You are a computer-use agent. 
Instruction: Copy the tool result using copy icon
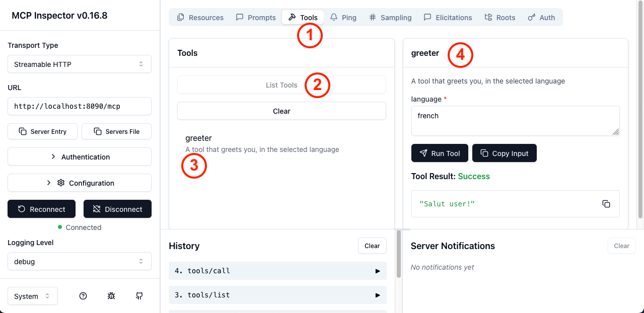click(606, 204)
